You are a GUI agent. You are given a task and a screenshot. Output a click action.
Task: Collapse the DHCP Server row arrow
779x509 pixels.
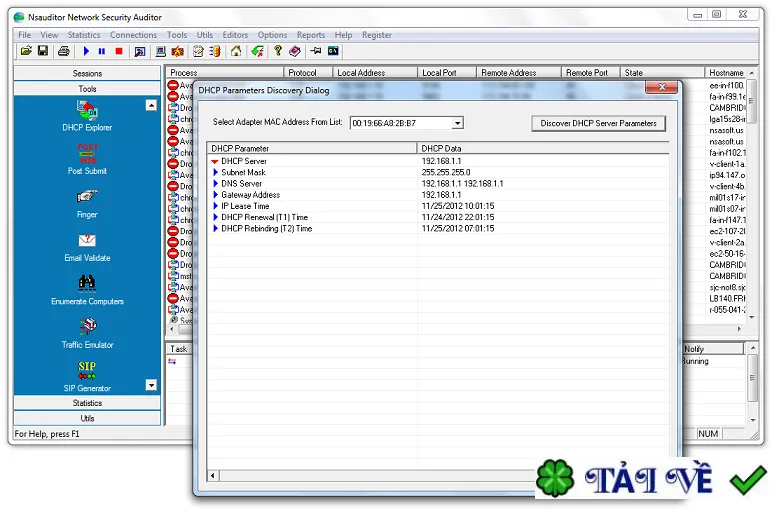[x=215, y=161]
